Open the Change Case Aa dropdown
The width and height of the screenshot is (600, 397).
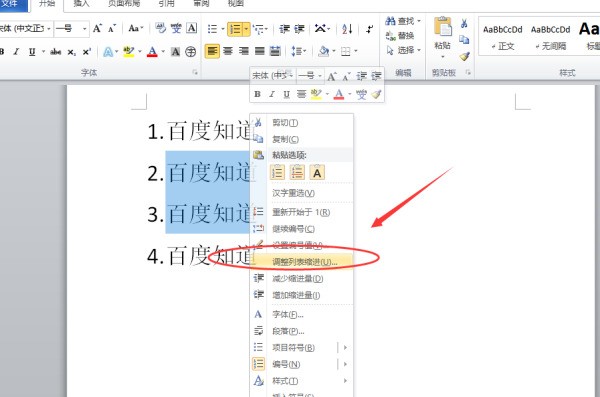point(135,28)
